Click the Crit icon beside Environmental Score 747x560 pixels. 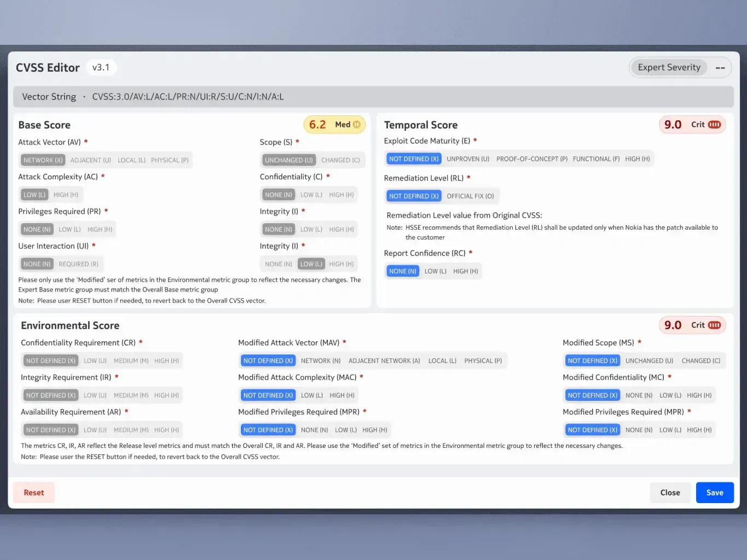(714, 325)
